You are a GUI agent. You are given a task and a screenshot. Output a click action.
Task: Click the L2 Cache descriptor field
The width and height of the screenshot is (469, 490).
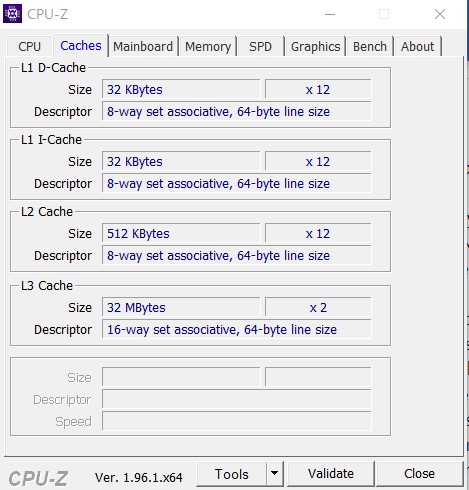[x=237, y=255]
